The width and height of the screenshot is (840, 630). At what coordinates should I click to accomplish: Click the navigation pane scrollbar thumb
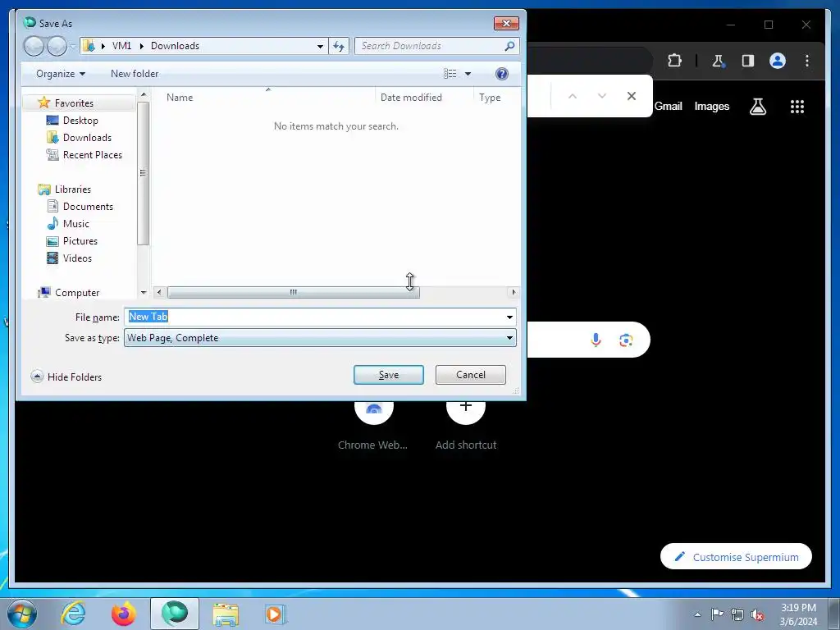(x=143, y=173)
